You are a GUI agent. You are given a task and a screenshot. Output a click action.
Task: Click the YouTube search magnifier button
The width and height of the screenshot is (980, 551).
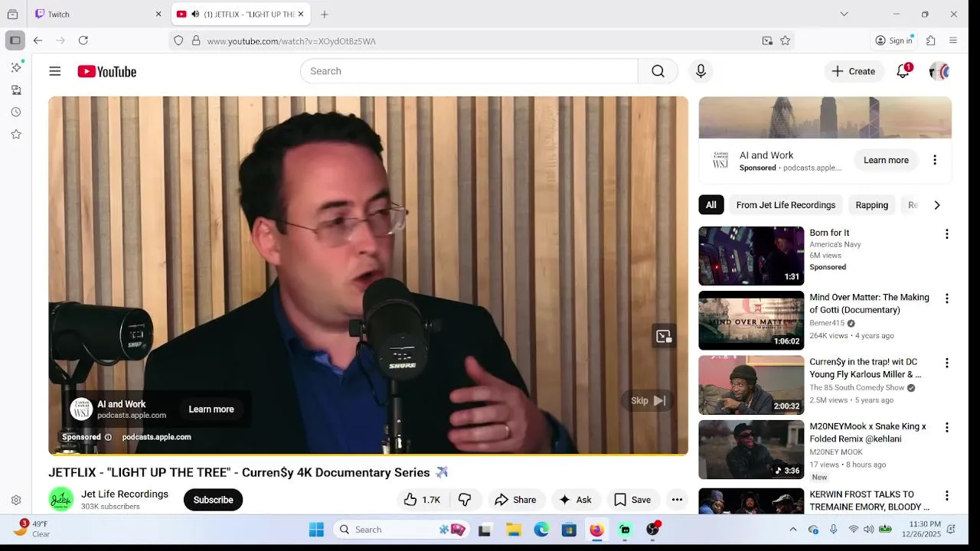pyautogui.click(x=658, y=71)
